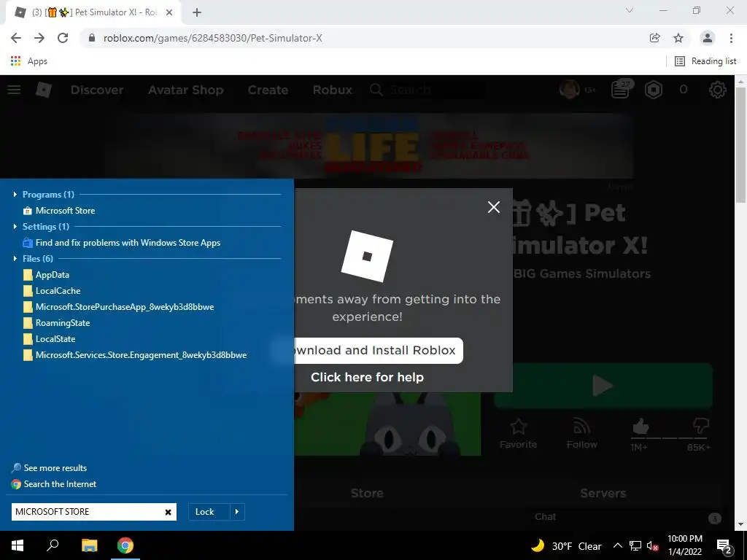Follow the game
747x560 pixels.
tap(581, 434)
